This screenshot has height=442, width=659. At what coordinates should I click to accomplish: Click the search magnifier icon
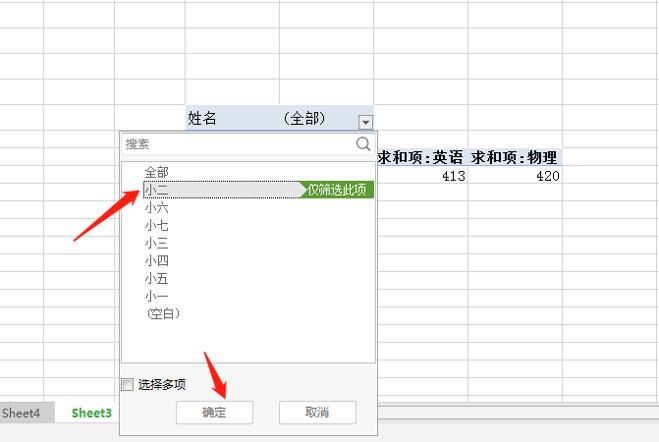click(363, 144)
